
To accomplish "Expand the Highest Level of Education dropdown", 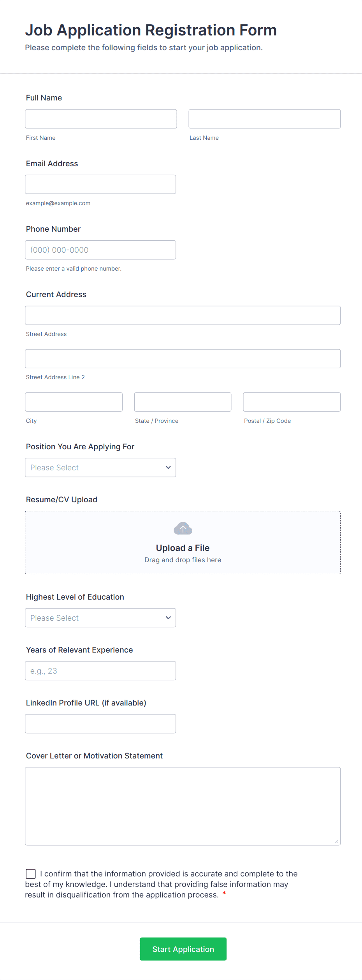I will [100, 618].
